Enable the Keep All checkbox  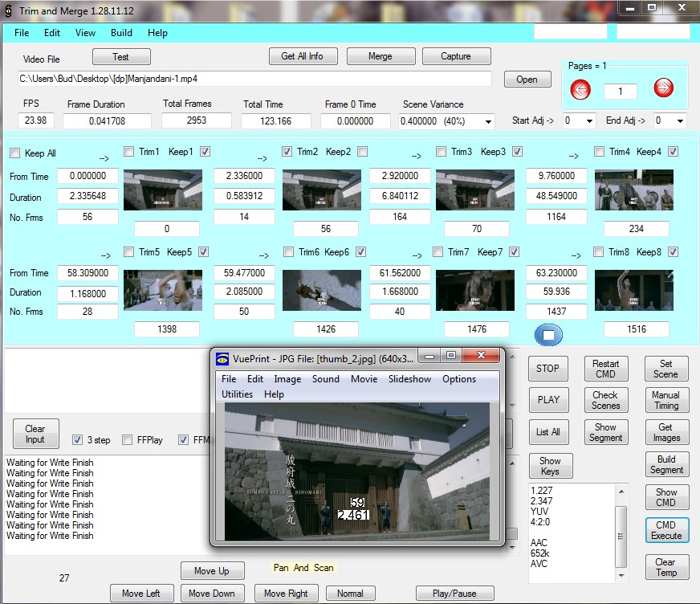pyautogui.click(x=14, y=153)
